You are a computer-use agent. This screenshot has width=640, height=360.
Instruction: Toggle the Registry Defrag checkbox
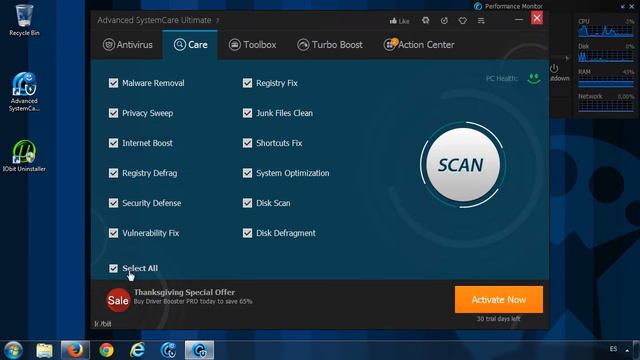(x=113, y=173)
